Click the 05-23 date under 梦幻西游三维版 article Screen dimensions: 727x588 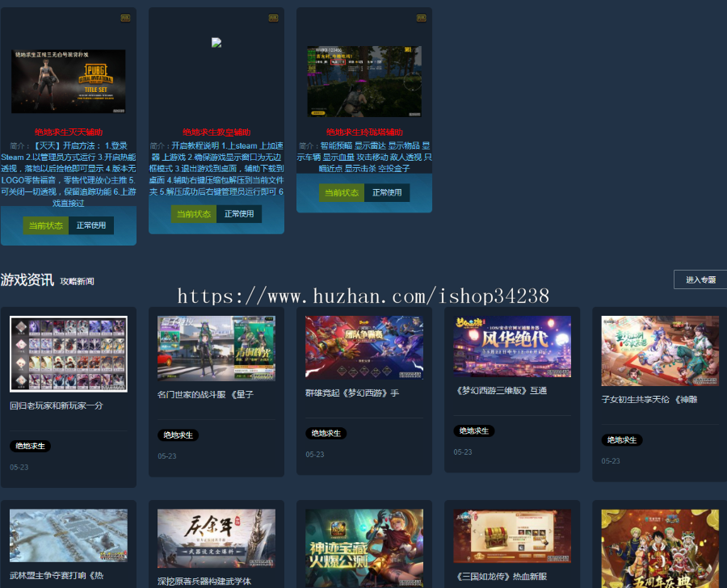tap(463, 452)
